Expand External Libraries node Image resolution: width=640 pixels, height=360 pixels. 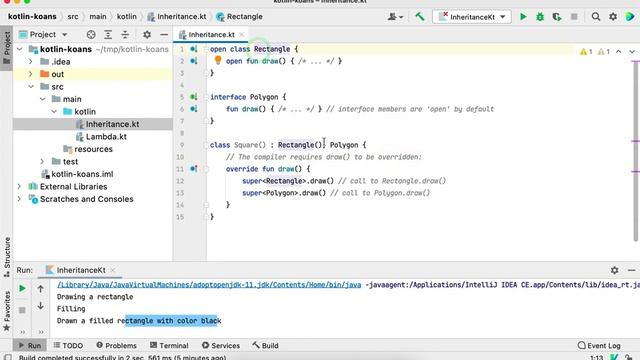point(19,187)
